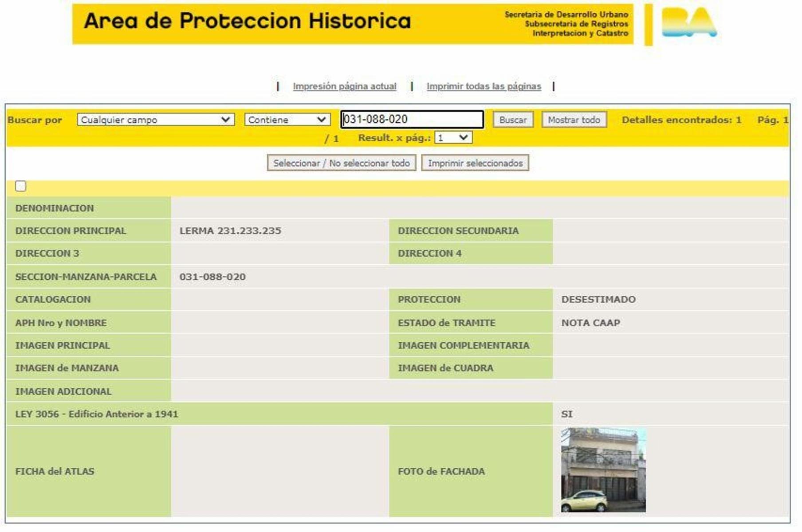
Task: Open the 'Imprimir todas las páginas' link
Action: (484, 86)
